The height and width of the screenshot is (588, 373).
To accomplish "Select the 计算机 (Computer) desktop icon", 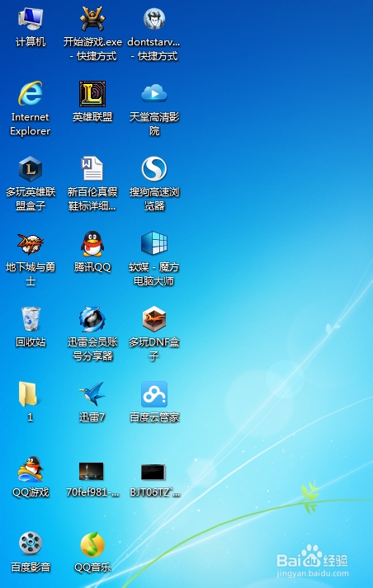I will click(x=31, y=19).
